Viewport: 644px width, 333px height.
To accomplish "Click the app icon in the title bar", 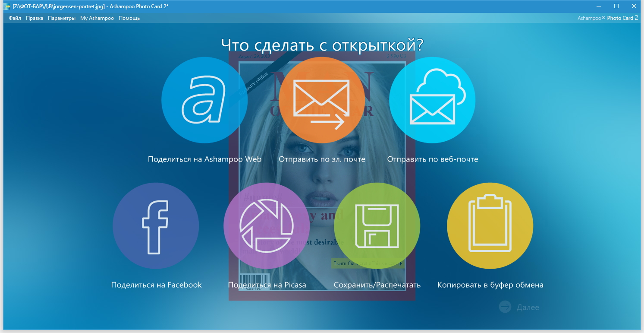I will point(6,6).
